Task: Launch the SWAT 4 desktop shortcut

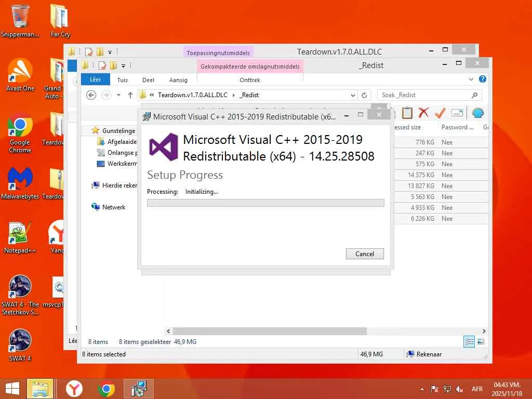Action: point(20,345)
